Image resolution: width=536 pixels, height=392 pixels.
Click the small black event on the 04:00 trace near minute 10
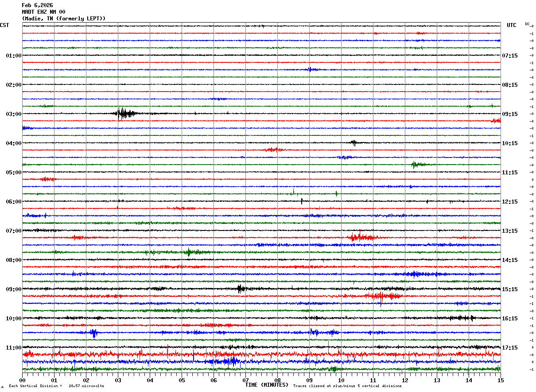click(x=353, y=142)
